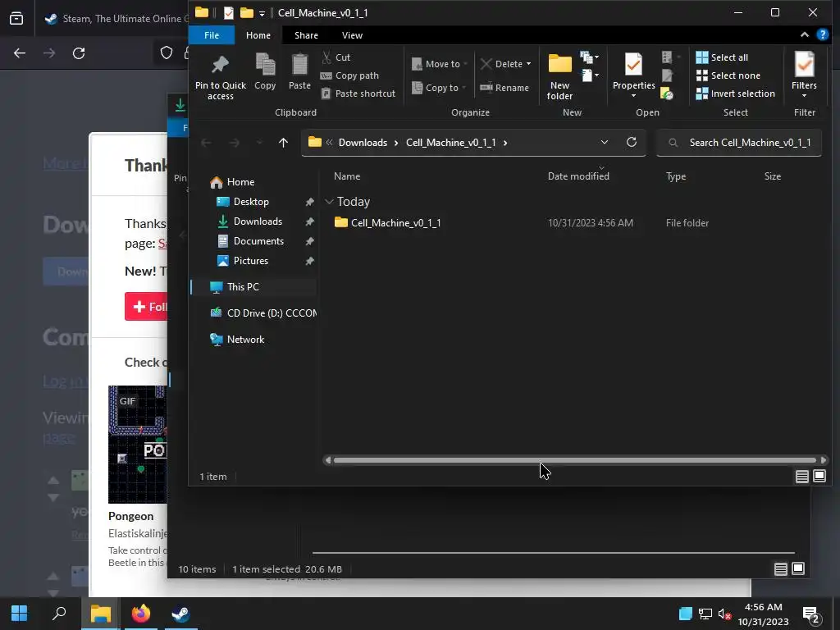
Task: Click Invert selection
Action: click(735, 94)
